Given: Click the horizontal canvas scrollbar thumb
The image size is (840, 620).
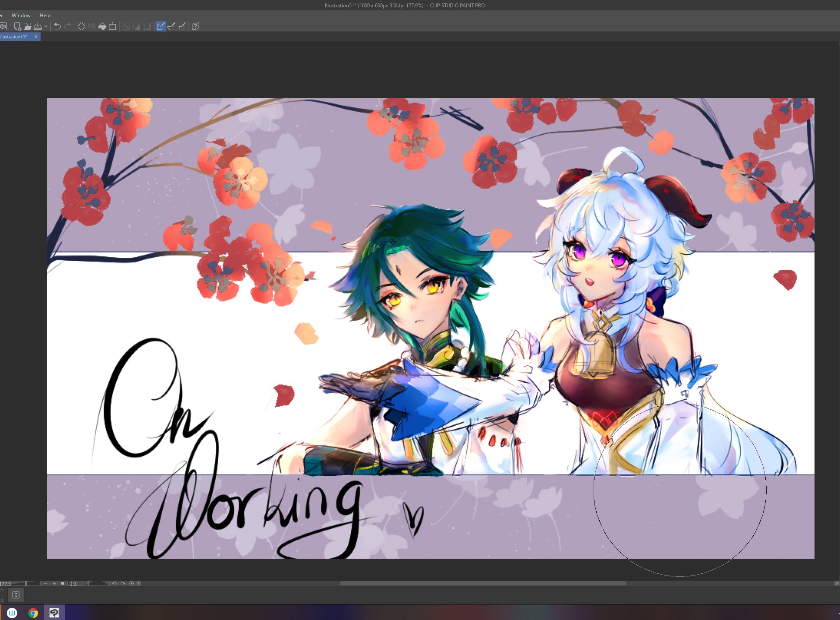Looking at the screenshot, I should 483,583.
